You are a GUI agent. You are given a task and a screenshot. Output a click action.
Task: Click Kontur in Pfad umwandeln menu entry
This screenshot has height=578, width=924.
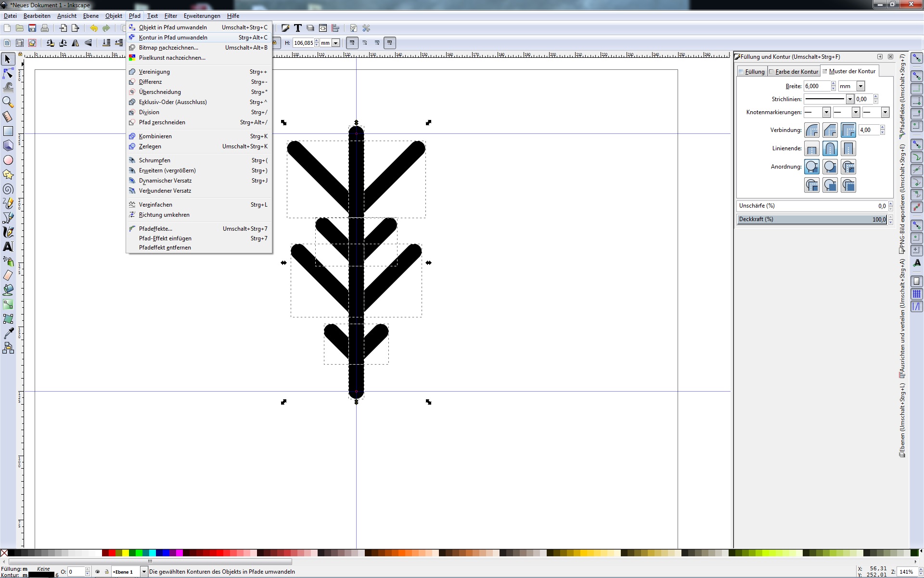pyautogui.click(x=173, y=38)
